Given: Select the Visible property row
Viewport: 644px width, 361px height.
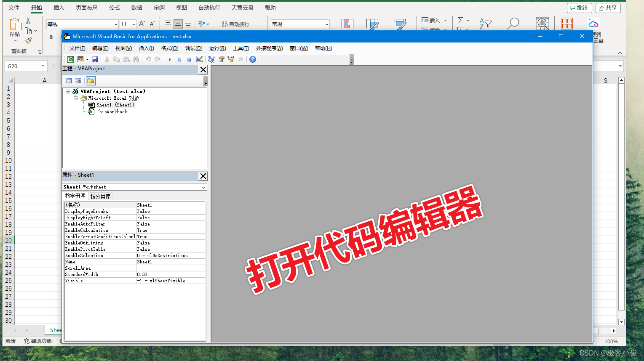Looking at the screenshot, I should (135, 281).
